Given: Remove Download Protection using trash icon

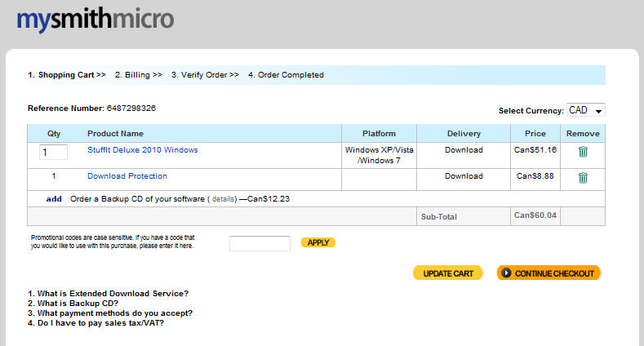Looking at the screenshot, I should pos(583,178).
